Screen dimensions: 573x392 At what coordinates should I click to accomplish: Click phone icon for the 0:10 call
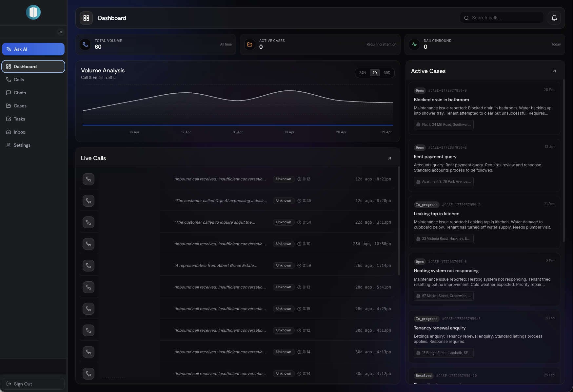[89, 244]
